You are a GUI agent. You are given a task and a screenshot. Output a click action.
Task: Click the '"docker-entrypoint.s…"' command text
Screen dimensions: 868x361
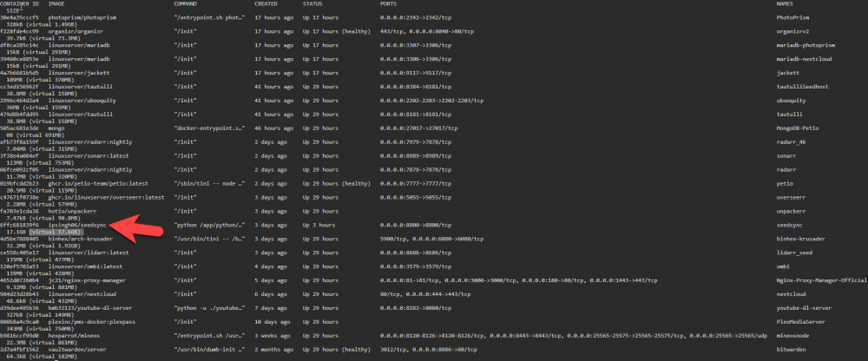pyautogui.click(x=209, y=128)
